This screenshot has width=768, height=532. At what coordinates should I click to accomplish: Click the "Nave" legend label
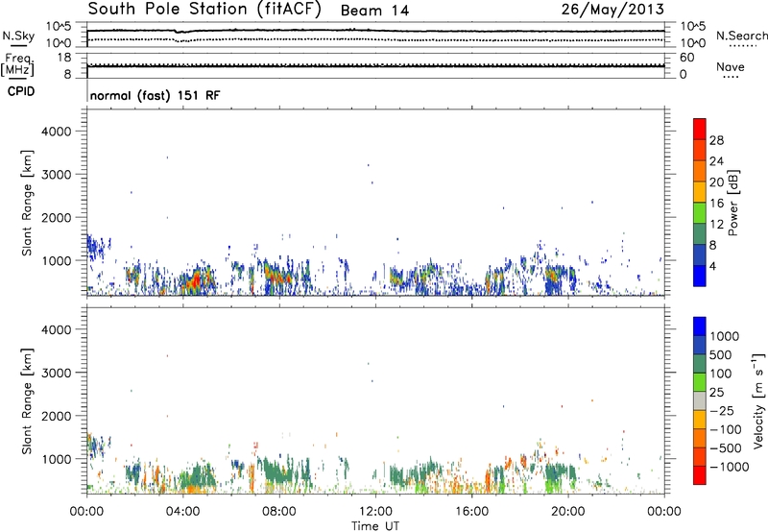point(731,67)
